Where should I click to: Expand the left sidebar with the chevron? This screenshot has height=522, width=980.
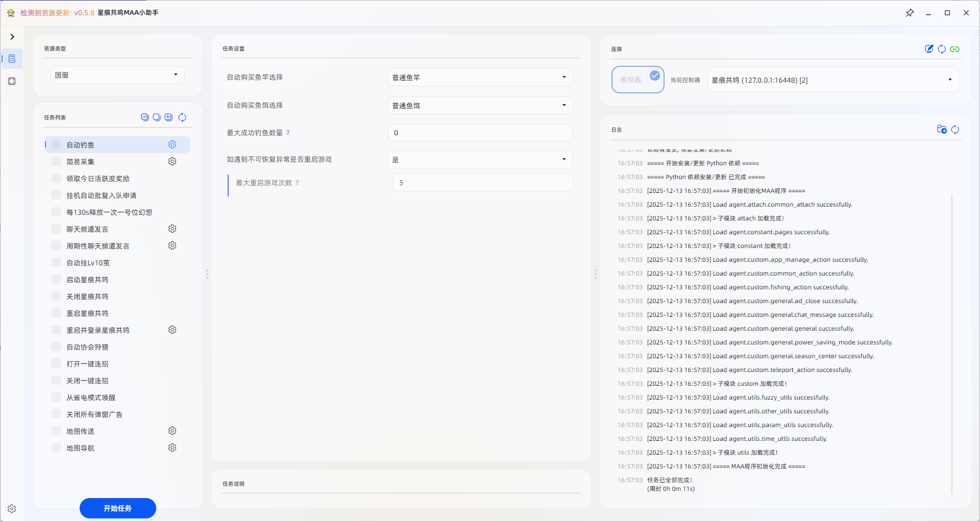click(x=12, y=37)
